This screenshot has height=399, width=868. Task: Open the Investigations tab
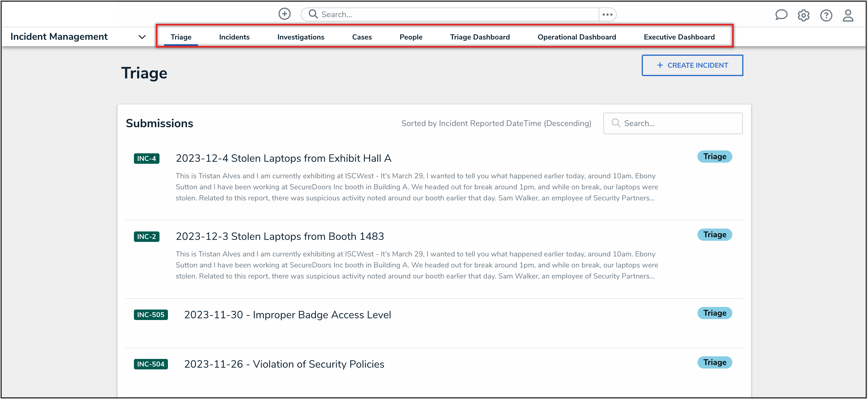pos(301,37)
